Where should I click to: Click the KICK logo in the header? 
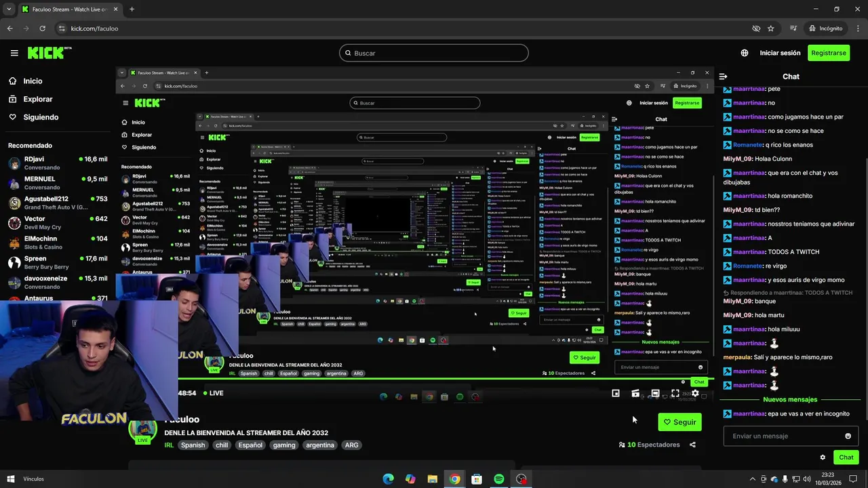[x=50, y=52]
